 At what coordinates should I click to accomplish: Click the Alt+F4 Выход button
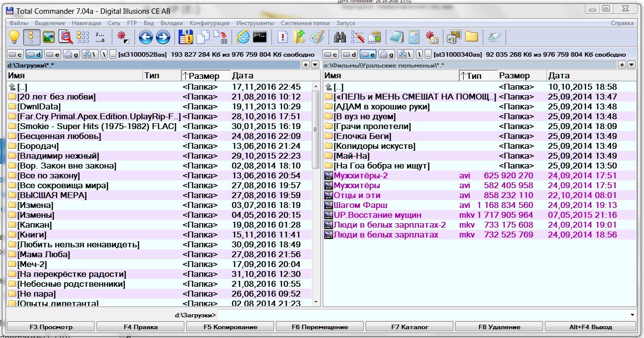[x=590, y=327]
